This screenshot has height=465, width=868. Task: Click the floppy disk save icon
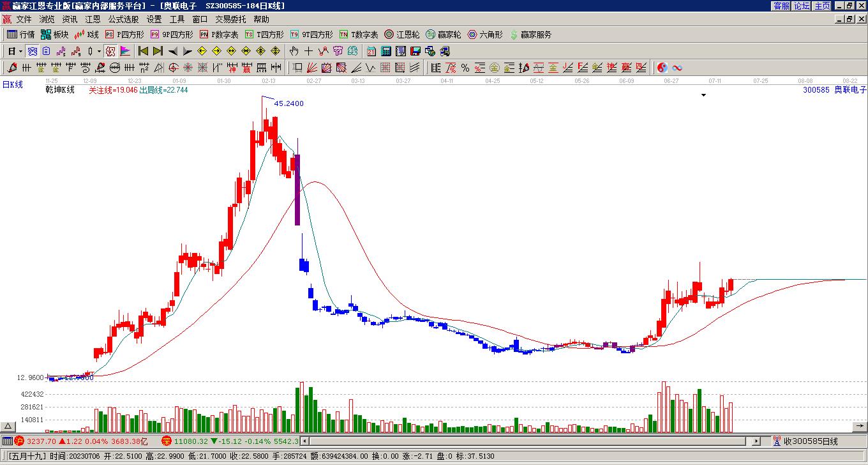(415, 51)
